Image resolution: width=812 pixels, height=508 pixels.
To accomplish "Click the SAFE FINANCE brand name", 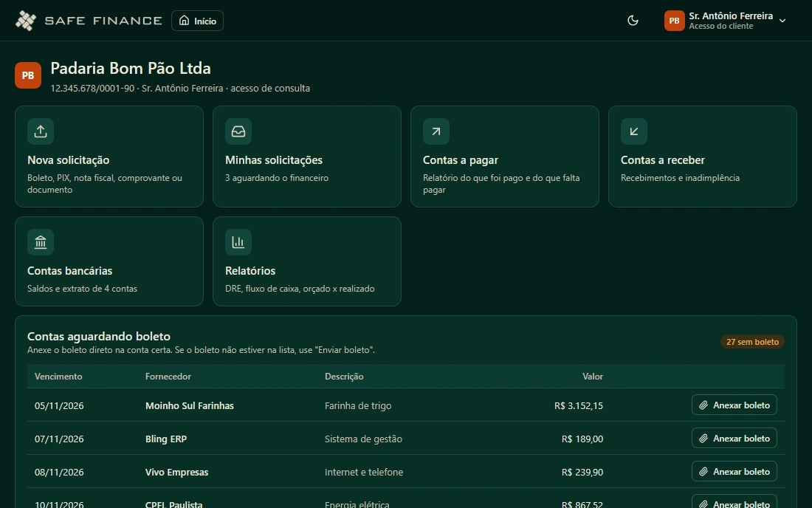I will (103, 21).
